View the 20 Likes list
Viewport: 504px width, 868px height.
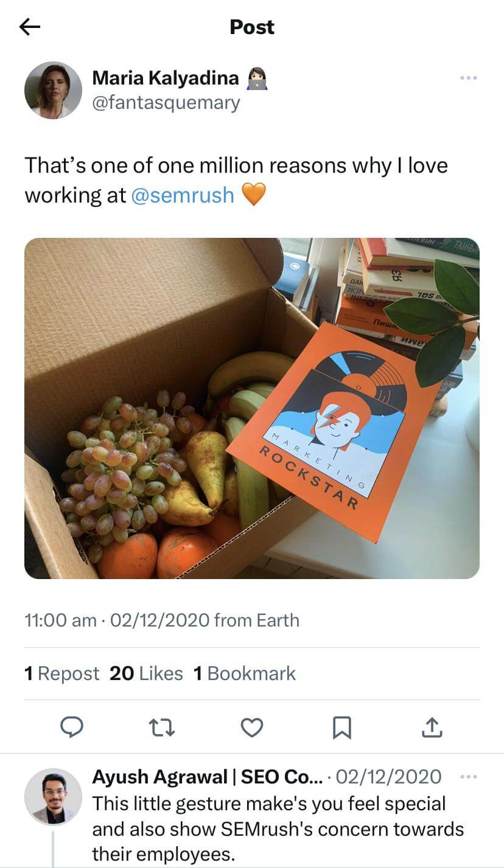(x=146, y=673)
